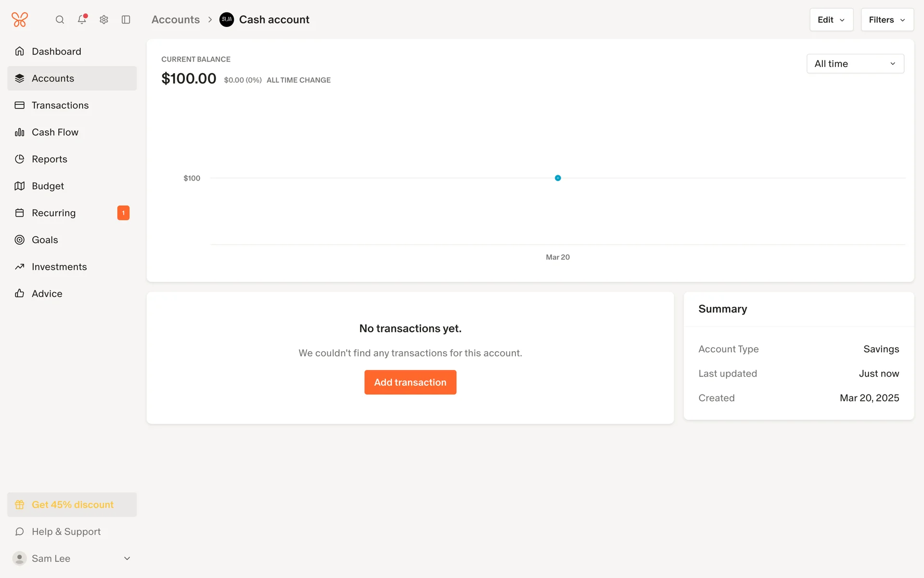924x578 pixels.
Task: Click the Accounts breadcrumb link
Action: click(x=176, y=20)
